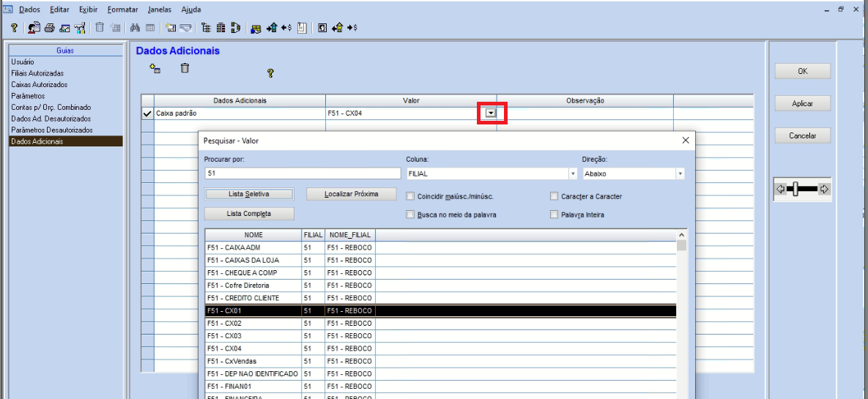The width and height of the screenshot is (868, 399).
Task: Check the Caracter a Caracter option
Action: click(554, 196)
